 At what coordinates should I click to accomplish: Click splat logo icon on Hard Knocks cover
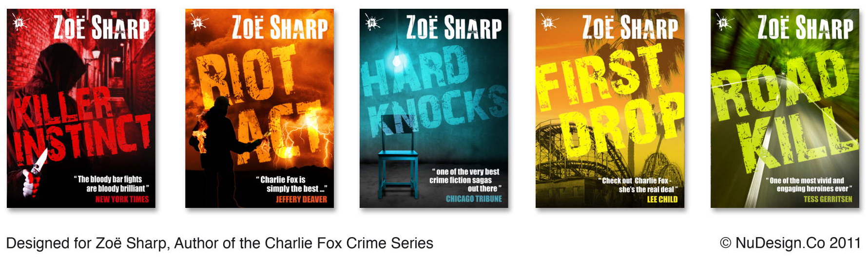[x=373, y=22]
